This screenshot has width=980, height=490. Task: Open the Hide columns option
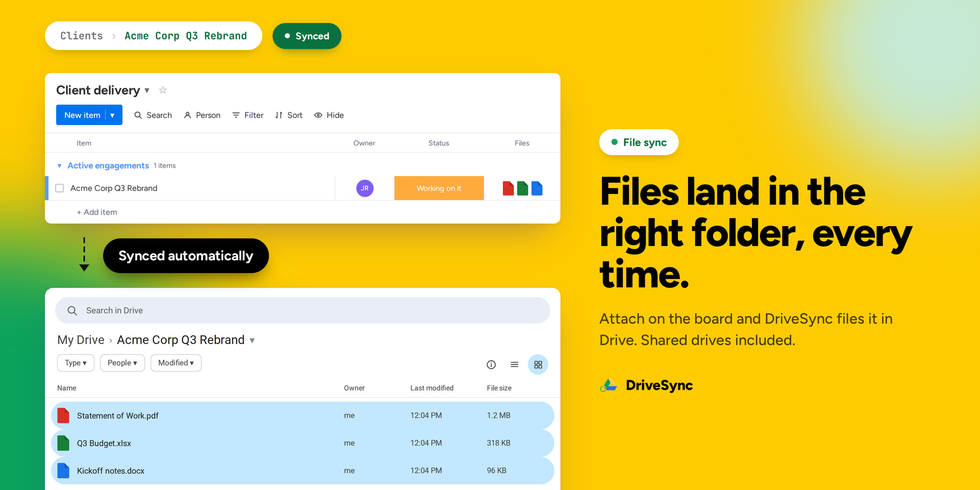pos(329,115)
